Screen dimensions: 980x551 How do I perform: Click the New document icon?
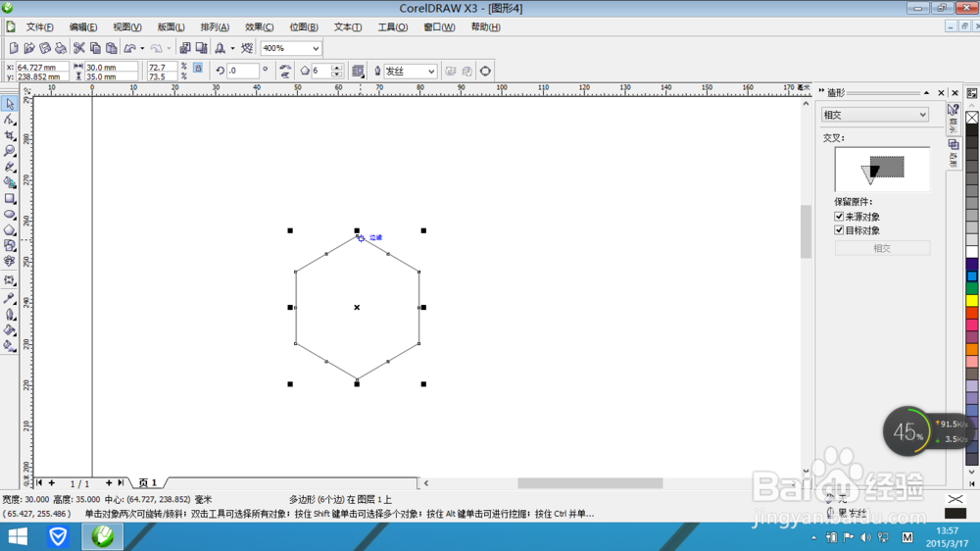coord(14,48)
